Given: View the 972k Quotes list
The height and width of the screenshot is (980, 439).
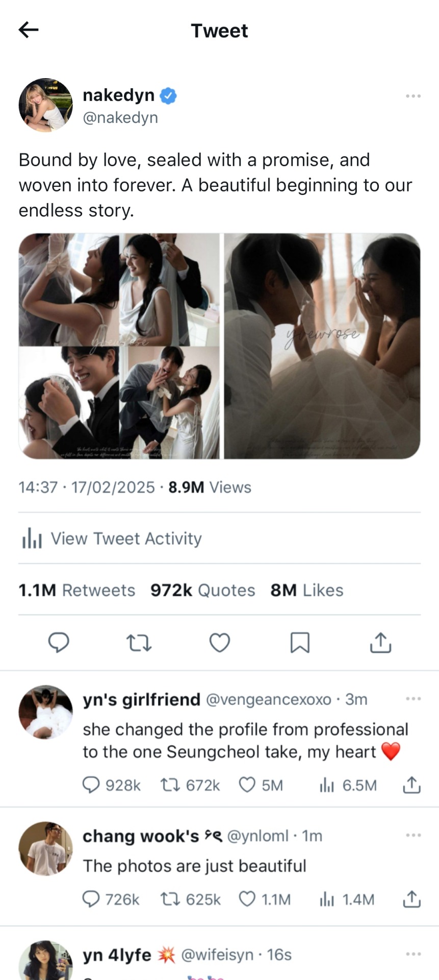Looking at the screenshot, I should (202, 590).
